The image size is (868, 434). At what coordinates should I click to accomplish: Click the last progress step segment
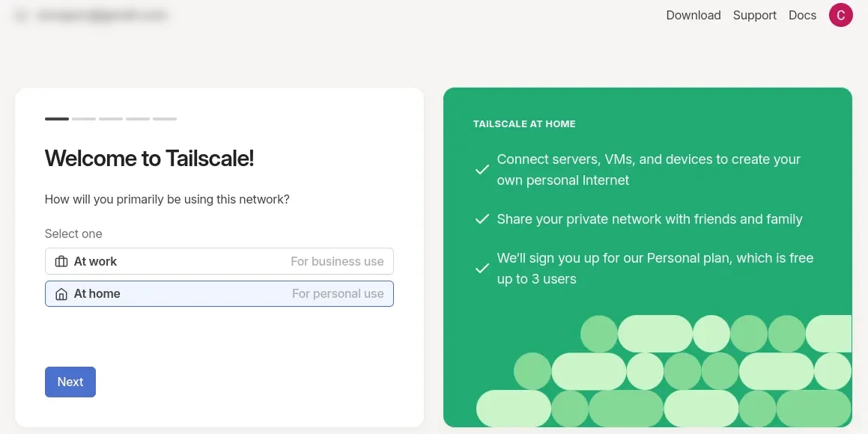tap(165, 119)
